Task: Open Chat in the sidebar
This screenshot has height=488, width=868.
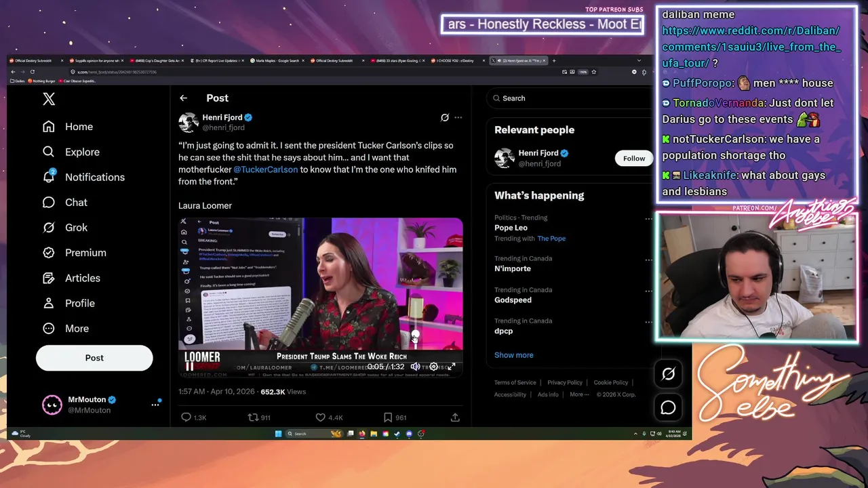Action: (65, 202)
